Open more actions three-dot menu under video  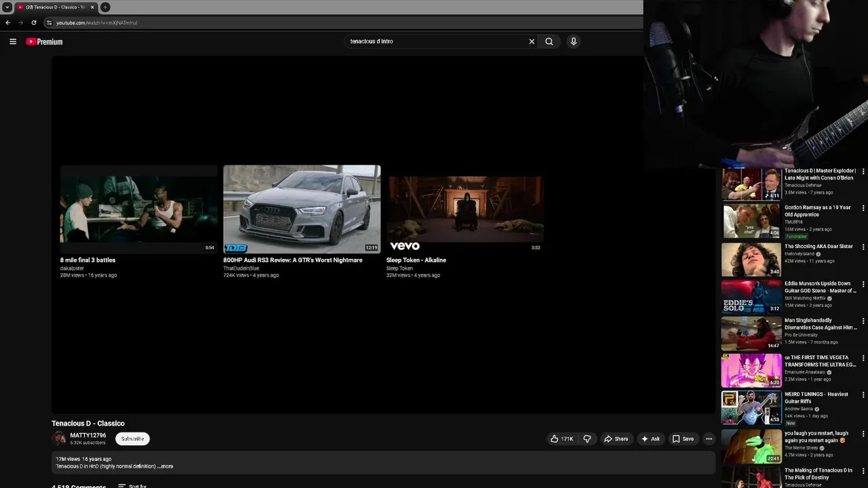pos(709,439)
